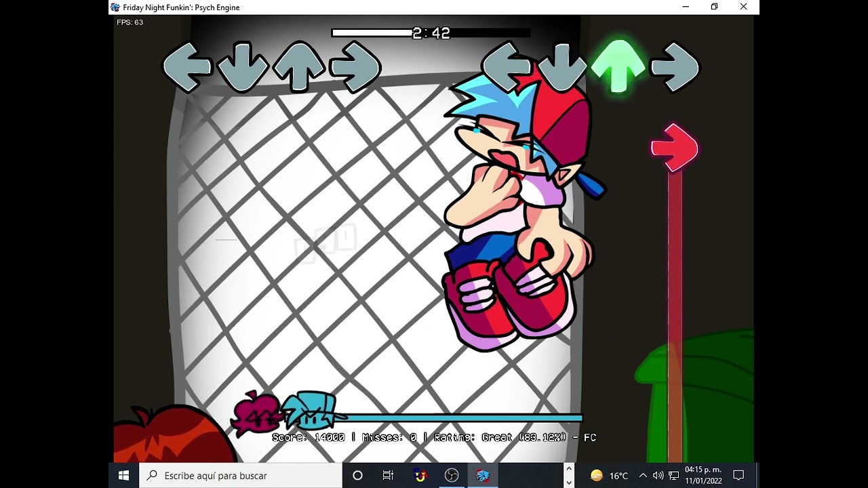Click the song time progress bar

coord(431,33)
